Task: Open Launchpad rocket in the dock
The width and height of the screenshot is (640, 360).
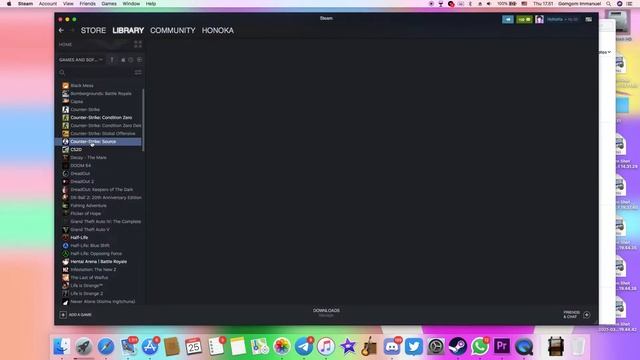Action: [x=84, y=347]
